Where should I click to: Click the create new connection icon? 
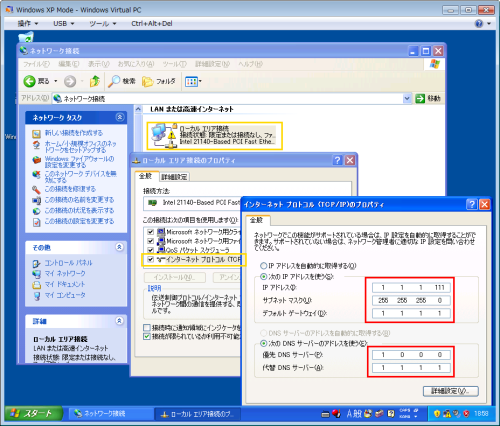click(x=36, y=134)
